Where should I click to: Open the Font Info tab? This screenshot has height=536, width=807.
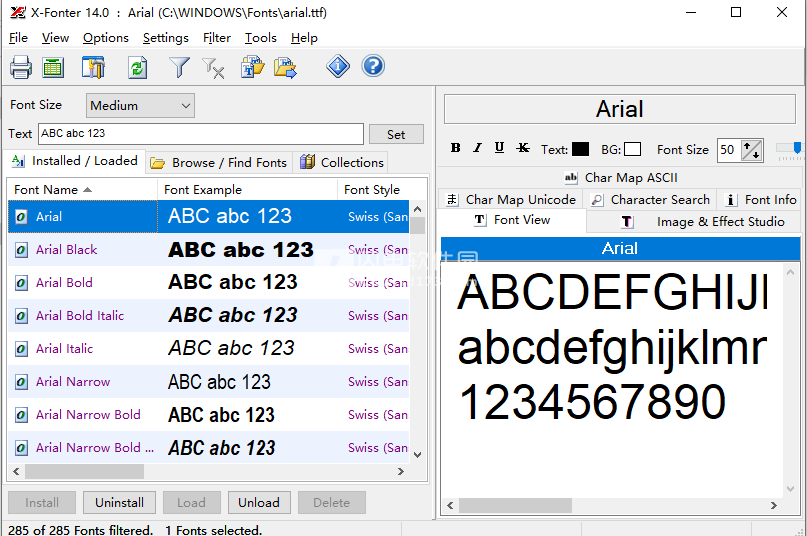760,200
